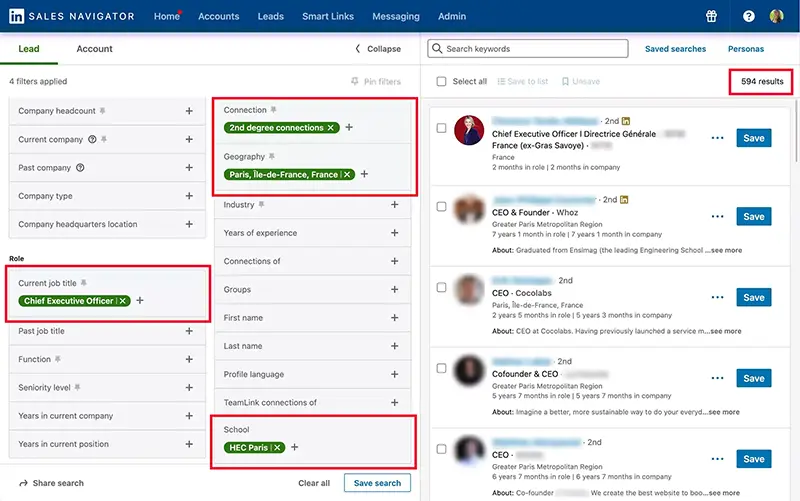800x501 pixels.
Task: Open the gift rewards icon
Action: 711,16
